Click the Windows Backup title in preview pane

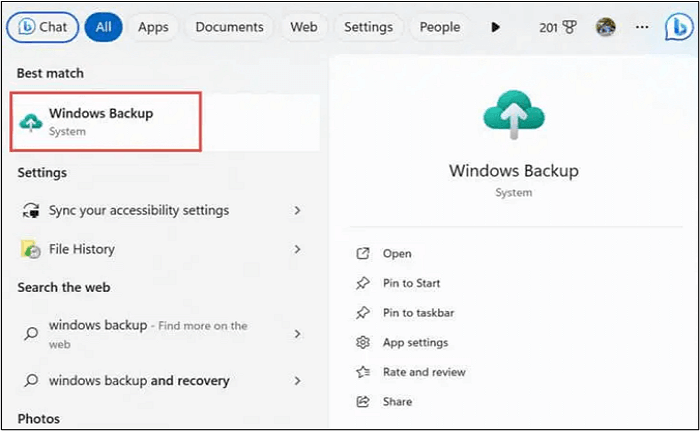pyautogui.click(x=514, y=171)
